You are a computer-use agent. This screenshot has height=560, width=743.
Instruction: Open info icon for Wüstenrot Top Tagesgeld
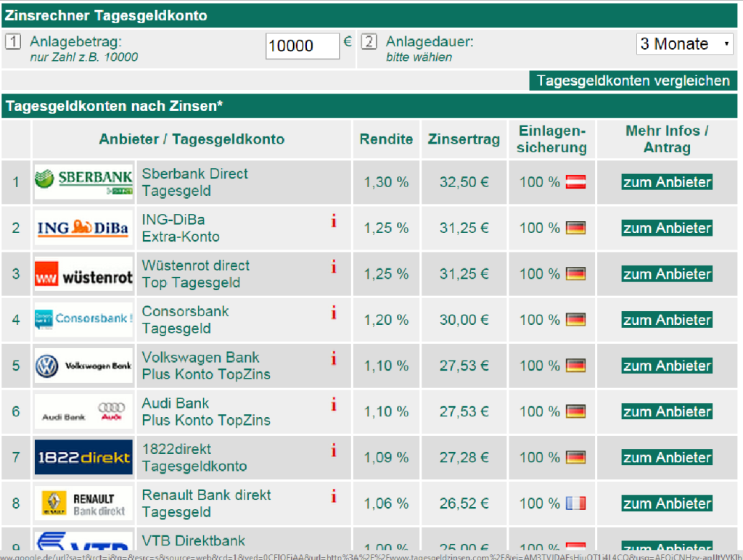[x=334, y=266]
